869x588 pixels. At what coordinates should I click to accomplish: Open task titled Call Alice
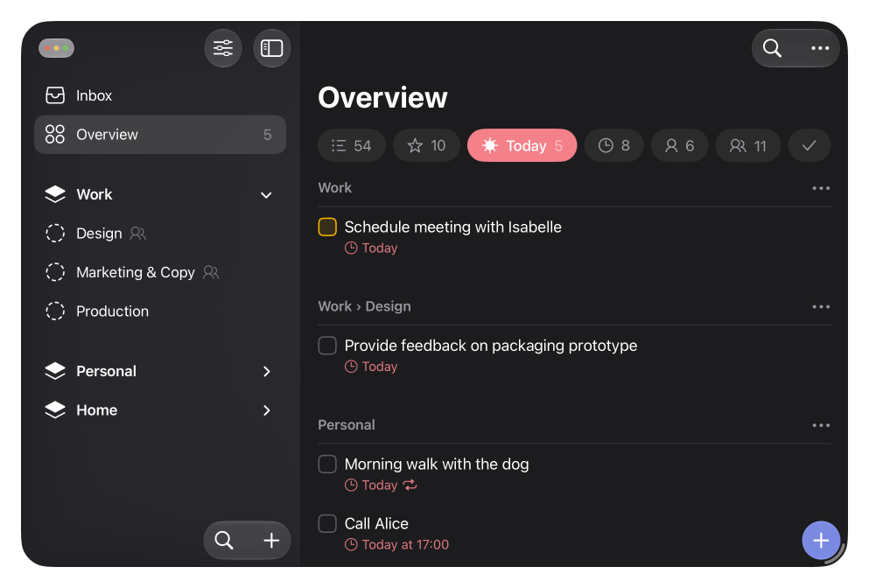click(x=376, y=523)
